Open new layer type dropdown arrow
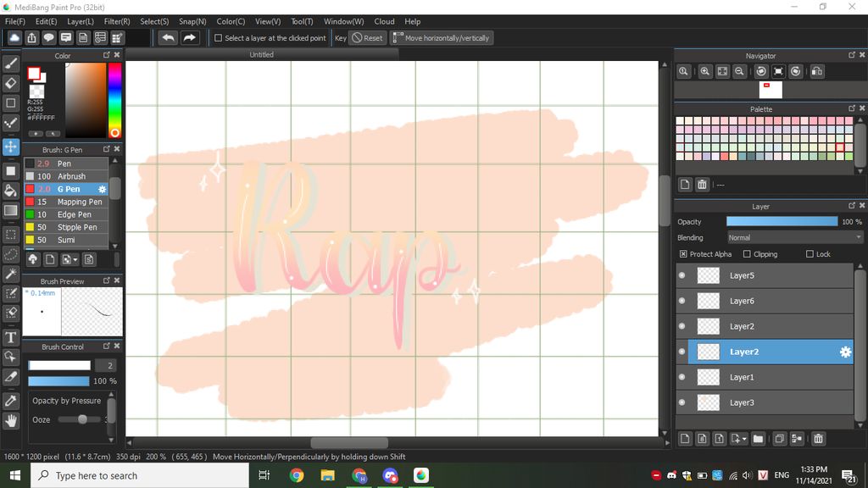This screenshot has height=488, width=868. point(744,439)
